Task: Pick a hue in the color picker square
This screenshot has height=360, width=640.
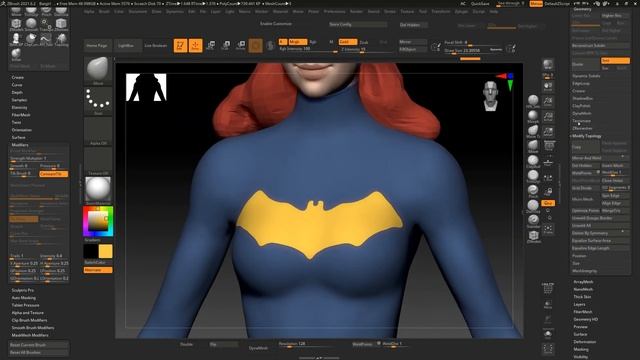Action: (98, 221)
